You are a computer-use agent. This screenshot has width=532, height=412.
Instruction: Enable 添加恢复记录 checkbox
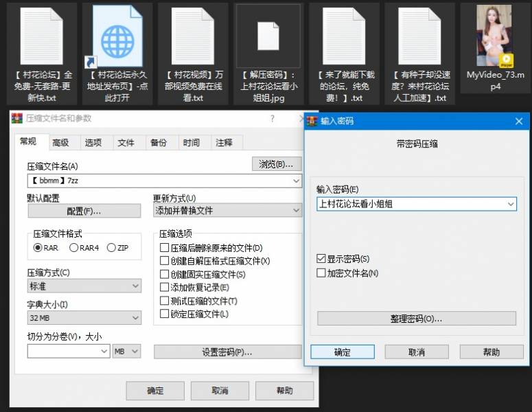tap(164, 288)
